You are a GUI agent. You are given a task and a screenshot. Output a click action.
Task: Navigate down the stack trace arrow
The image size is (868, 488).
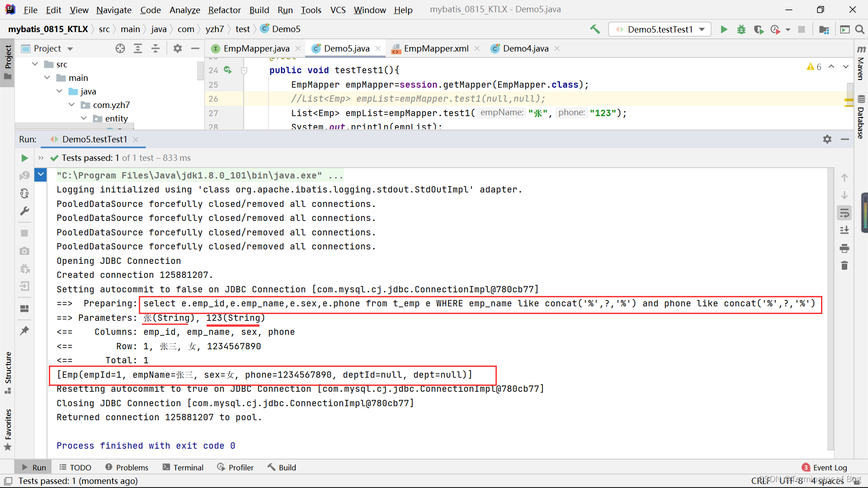click(x=844, y=195)
